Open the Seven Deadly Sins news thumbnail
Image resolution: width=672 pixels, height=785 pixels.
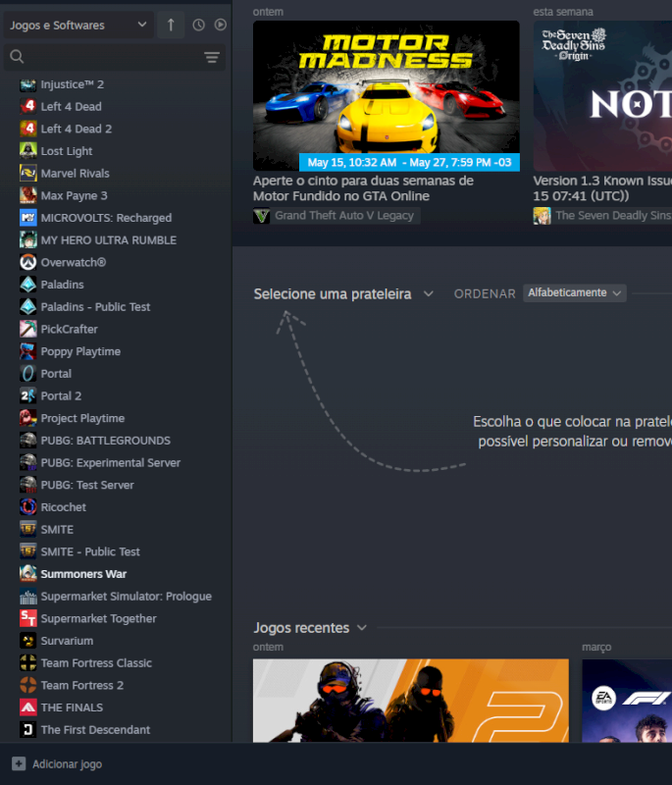(x=602, y=95)
